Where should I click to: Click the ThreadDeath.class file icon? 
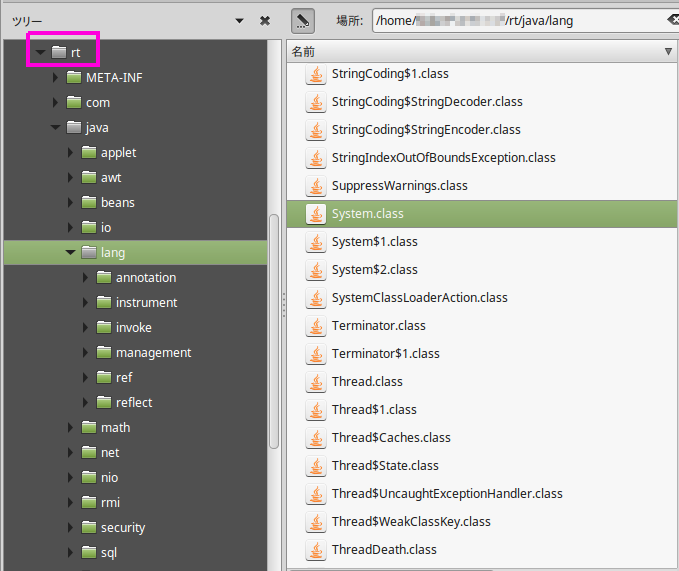tap(316, 550)
